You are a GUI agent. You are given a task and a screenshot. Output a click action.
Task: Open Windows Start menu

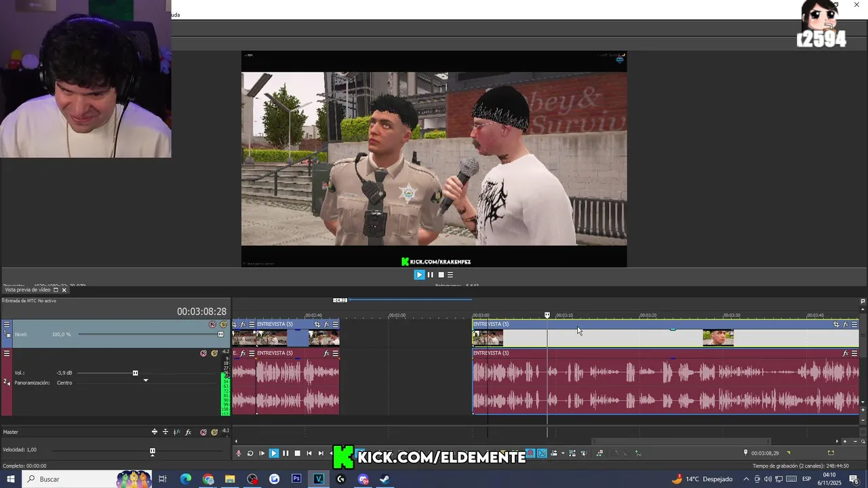point(10,479)
